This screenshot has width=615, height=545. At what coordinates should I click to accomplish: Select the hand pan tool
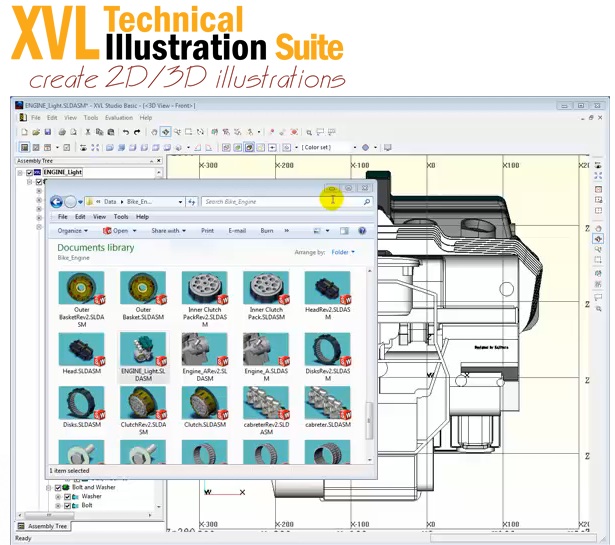pyautogui.click(x=154, y=133)
